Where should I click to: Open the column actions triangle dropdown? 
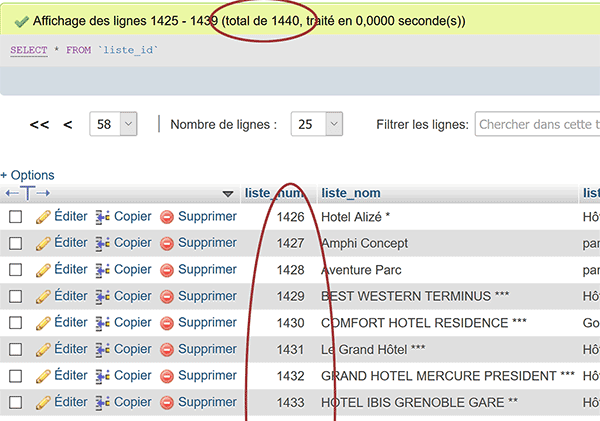pos(228,194)
